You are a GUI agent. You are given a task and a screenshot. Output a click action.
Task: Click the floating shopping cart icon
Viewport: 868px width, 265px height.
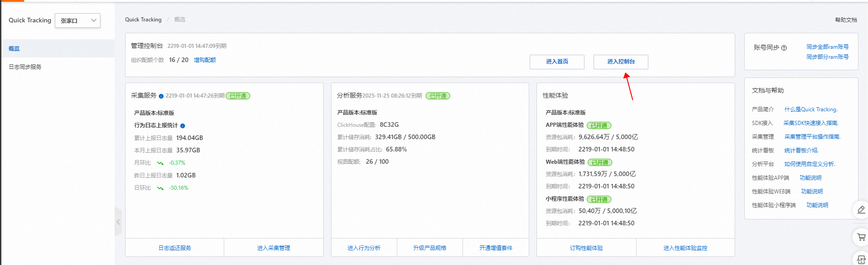tap(861, 237)
